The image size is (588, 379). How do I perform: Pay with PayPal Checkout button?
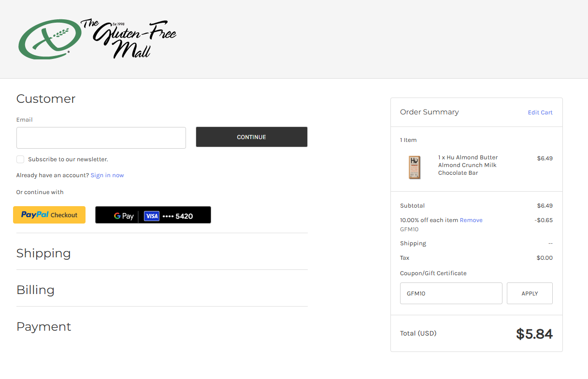click(49, 215)
